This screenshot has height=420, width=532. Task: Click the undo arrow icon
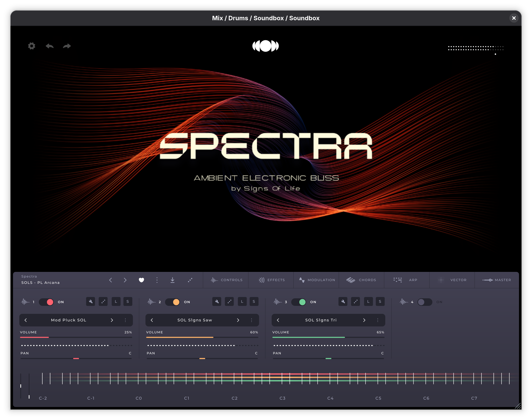tap(49, 46)
